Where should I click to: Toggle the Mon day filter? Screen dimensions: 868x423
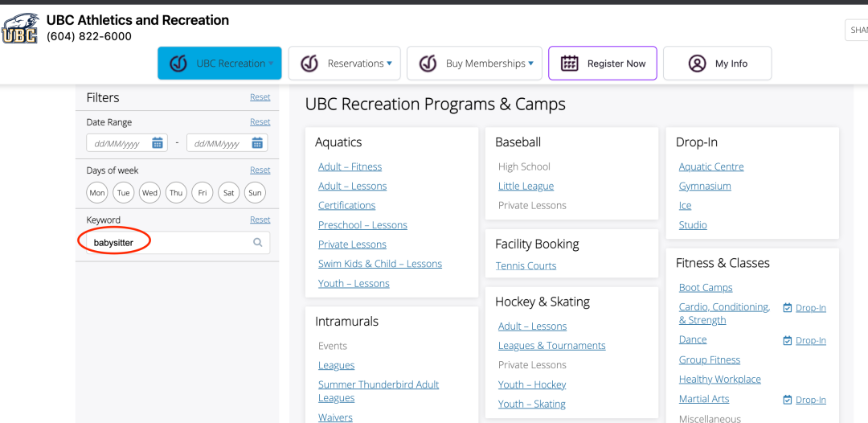[97, 193]
